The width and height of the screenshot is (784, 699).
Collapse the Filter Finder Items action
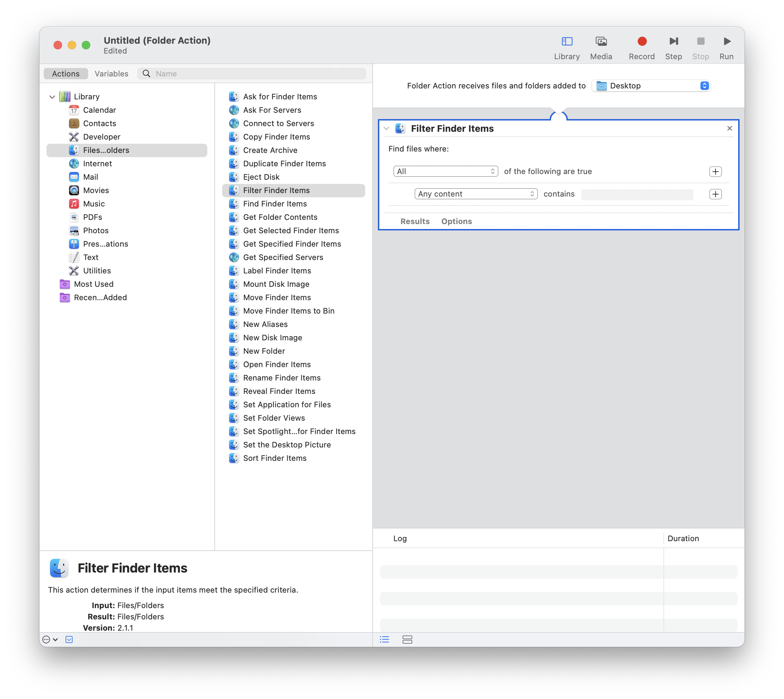tap(386, 129)
